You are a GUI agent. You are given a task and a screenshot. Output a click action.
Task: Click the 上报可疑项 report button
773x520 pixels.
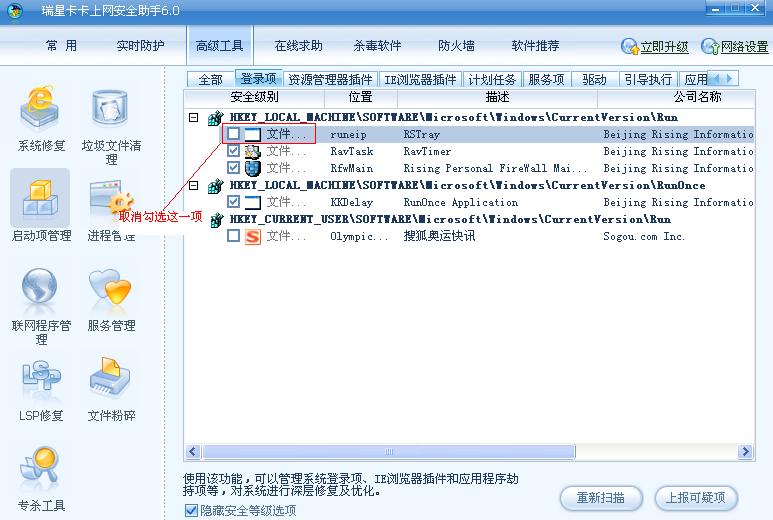(696, 498)
